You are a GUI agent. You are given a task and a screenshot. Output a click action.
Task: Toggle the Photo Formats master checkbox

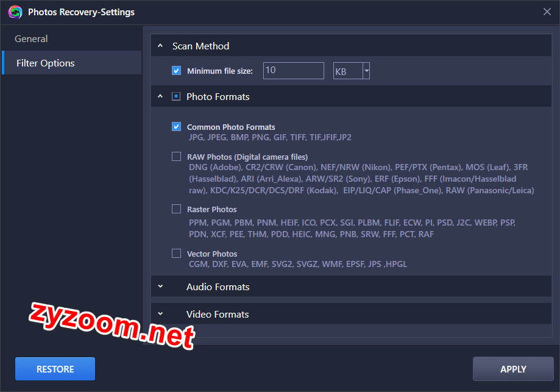176,96
